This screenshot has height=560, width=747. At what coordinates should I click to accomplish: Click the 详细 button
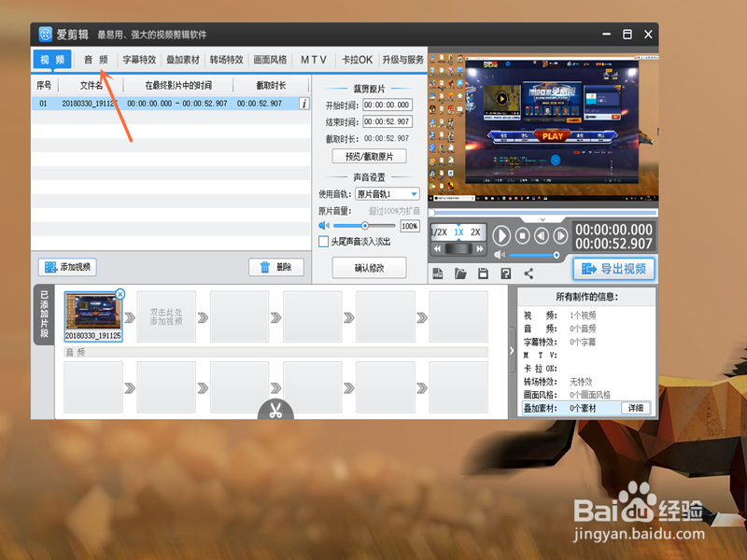pyautogui.click(x=636, y=408)
